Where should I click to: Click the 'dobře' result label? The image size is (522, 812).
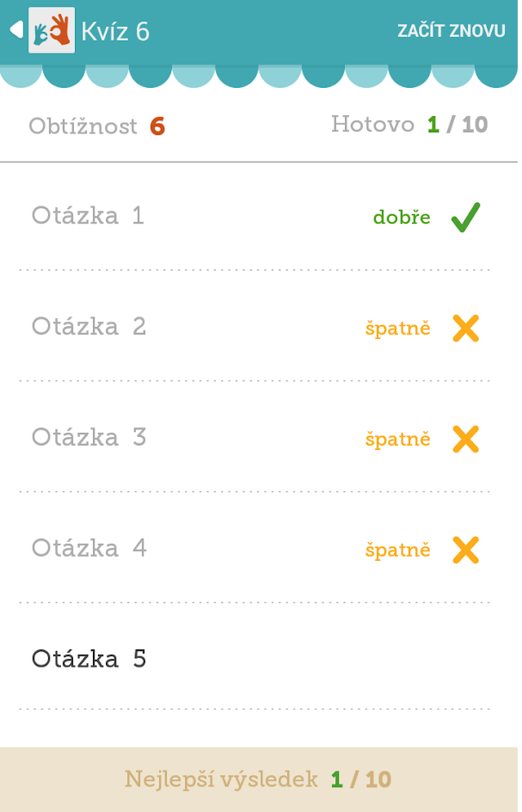pos(402,218)
